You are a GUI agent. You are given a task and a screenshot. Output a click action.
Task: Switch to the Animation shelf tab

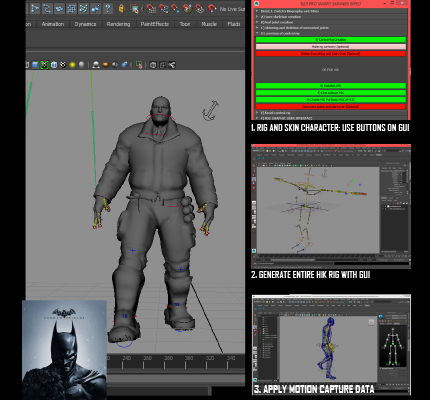[53, 24]
